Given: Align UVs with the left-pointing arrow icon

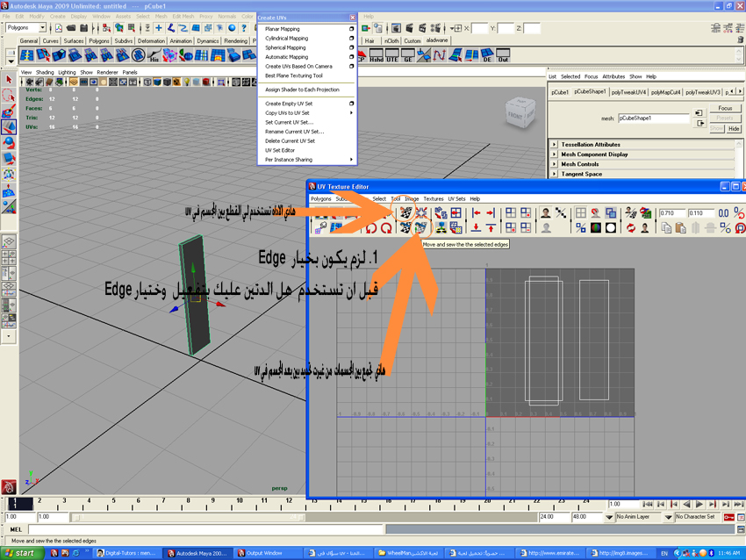Looking at the screenshot, I should pyautogui.click(x=477, y=212).
